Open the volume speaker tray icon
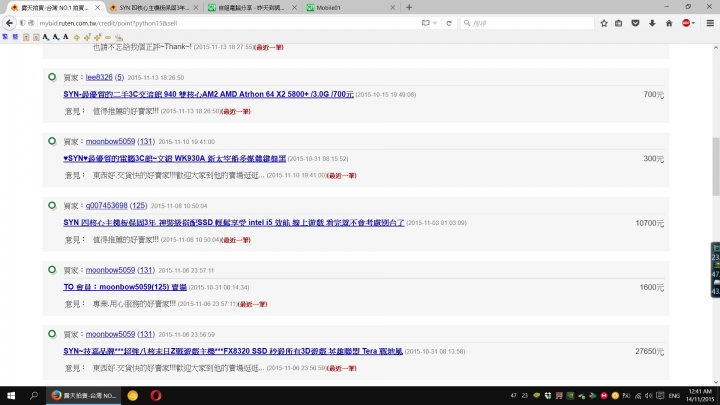720x405 pixels. click(x=648, y=395)
